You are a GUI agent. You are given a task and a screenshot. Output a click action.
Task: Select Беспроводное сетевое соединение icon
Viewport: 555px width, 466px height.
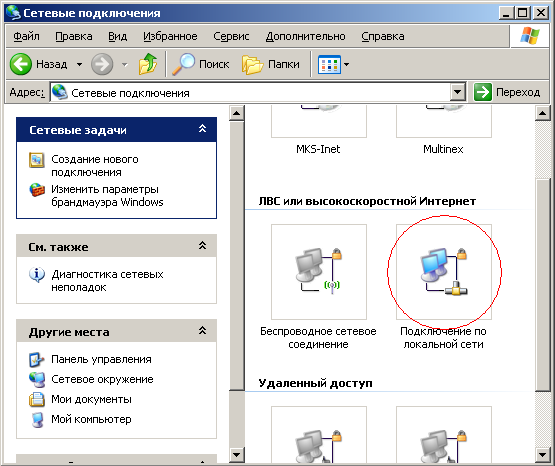tap(319, 272)
